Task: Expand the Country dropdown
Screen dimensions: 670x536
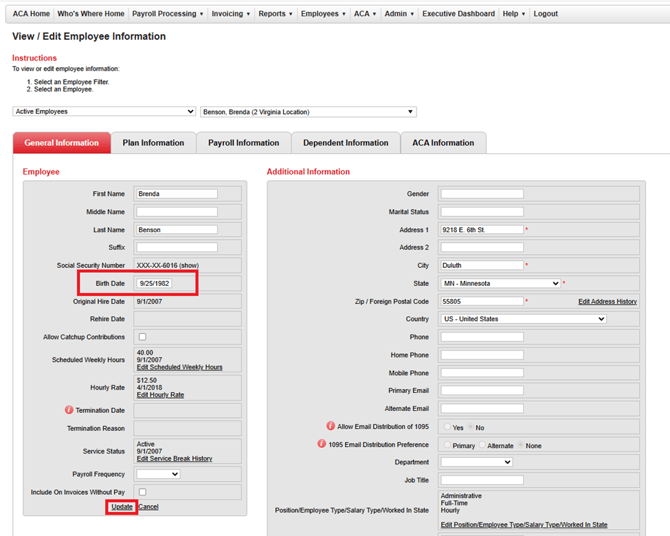Action: coord(523,319)
